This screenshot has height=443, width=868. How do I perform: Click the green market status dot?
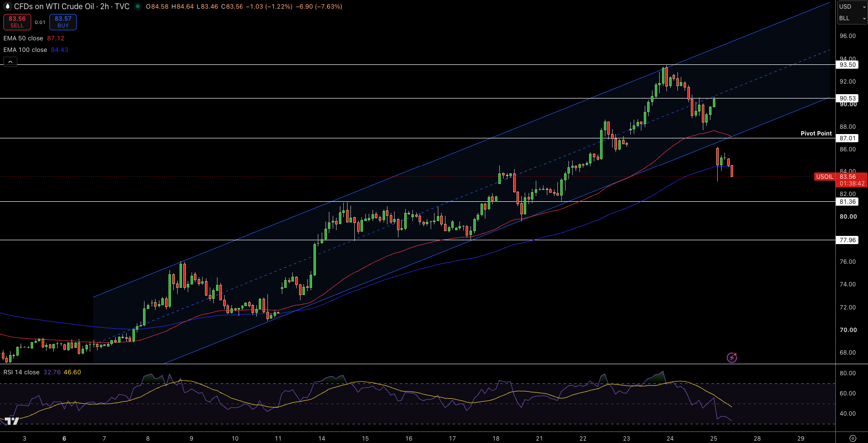138,6
